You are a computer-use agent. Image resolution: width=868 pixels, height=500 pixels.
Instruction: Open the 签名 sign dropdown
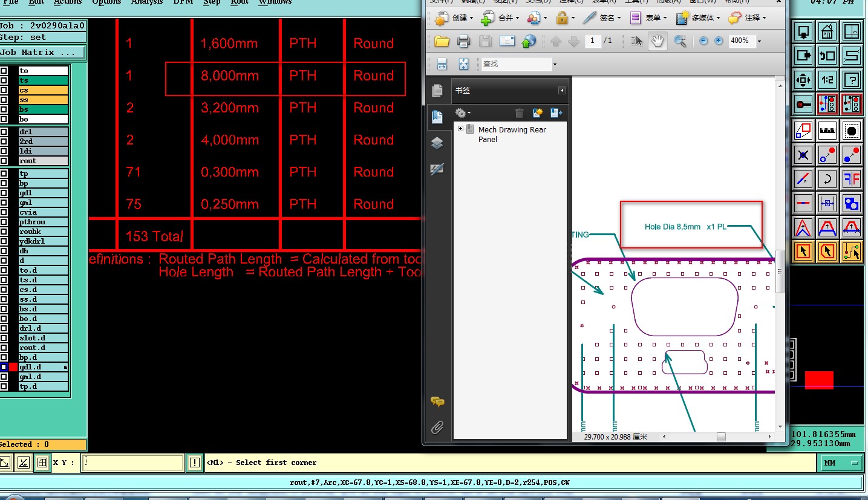(x=602, y=18)
